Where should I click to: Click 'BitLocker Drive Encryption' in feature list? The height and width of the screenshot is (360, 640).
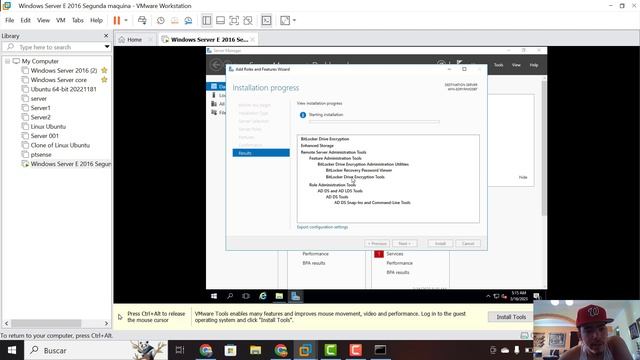(325, 139)
